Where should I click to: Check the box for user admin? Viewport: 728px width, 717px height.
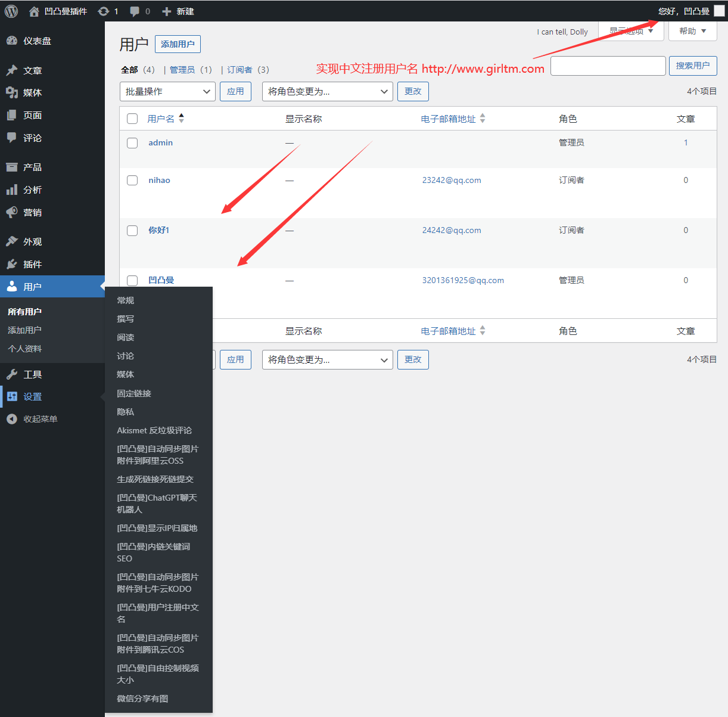[132, 143]
